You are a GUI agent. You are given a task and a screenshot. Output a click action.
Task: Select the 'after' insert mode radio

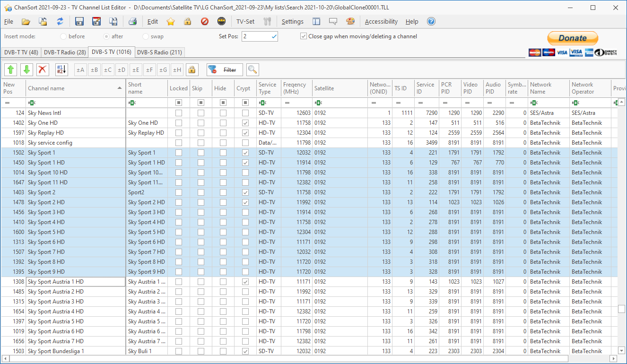(x=106, y=36)
